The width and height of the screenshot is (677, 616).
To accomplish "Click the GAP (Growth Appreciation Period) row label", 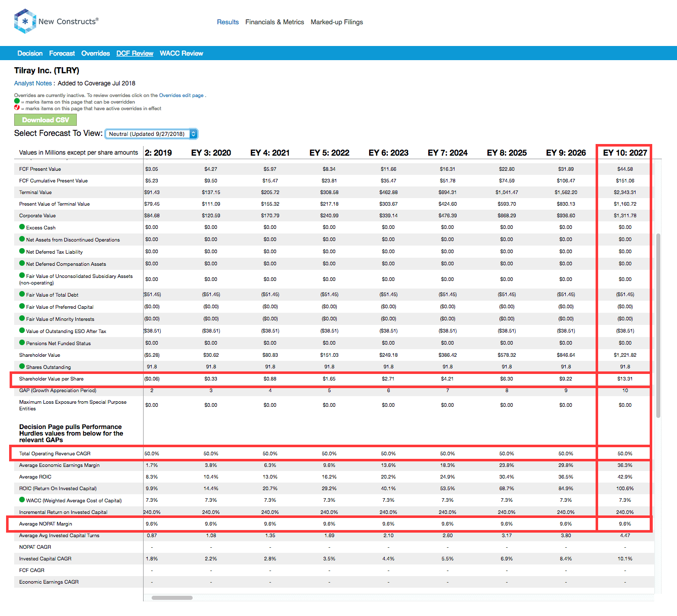I will [58, 391].
